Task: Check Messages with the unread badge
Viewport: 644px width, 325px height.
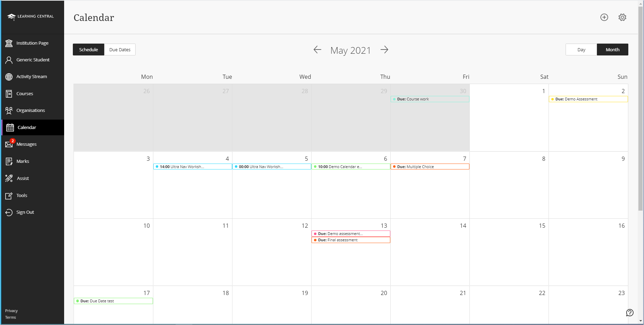Action: pos(26,144)
